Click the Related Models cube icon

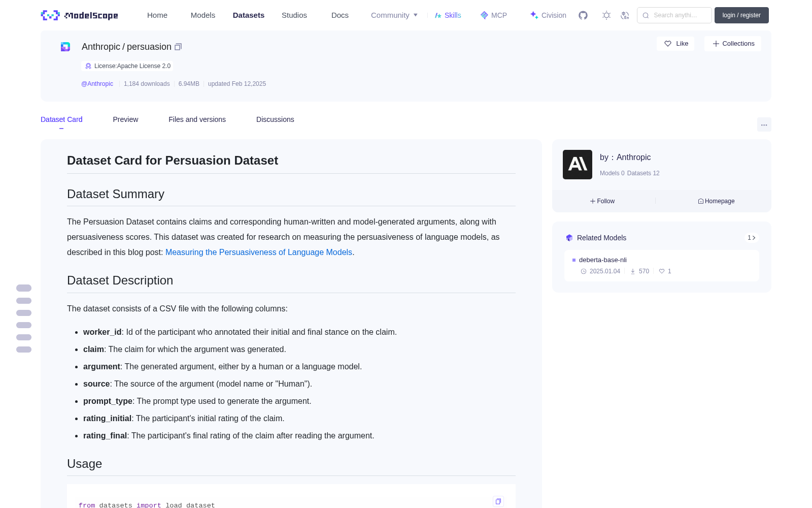coord(569,238)
